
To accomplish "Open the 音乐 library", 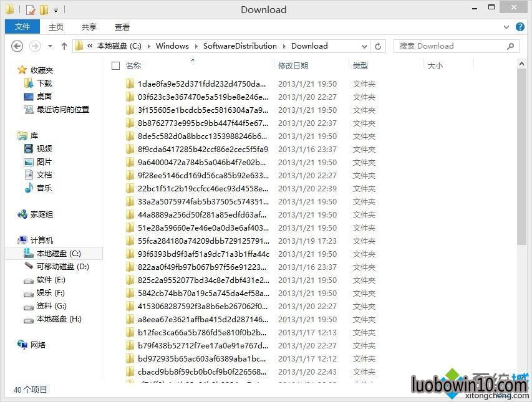I will 44,188.
